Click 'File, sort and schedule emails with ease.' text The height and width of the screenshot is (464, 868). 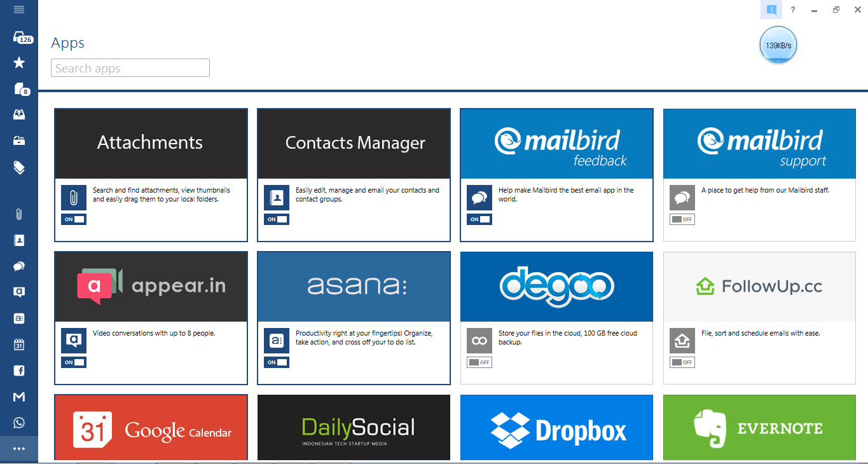[x=761, y=333]
